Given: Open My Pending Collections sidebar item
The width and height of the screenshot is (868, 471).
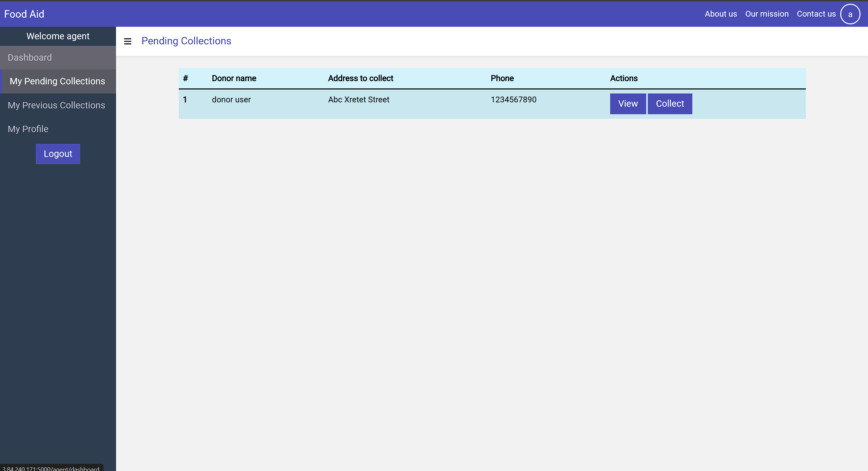Looking at the screenshot, I should pos(57,81).
